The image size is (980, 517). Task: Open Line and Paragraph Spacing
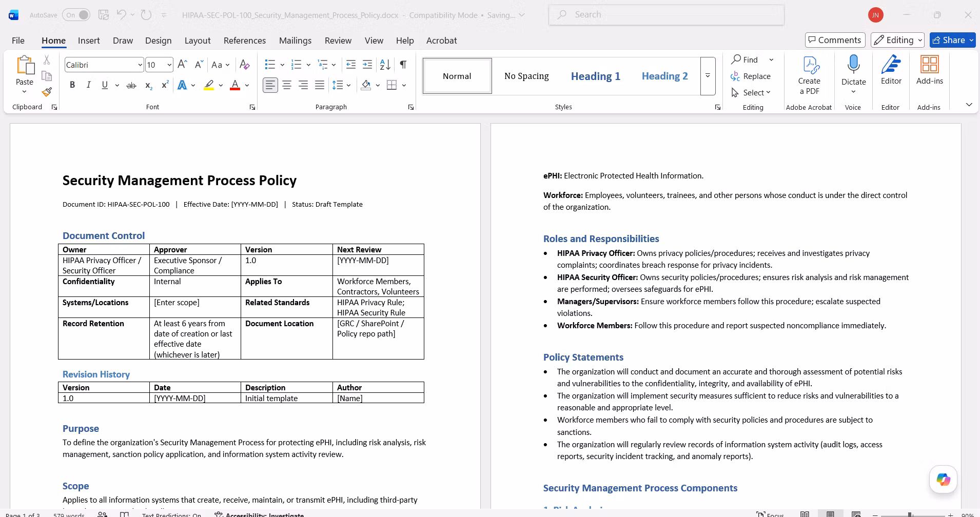pyautogui.click(x=338, y=85)
